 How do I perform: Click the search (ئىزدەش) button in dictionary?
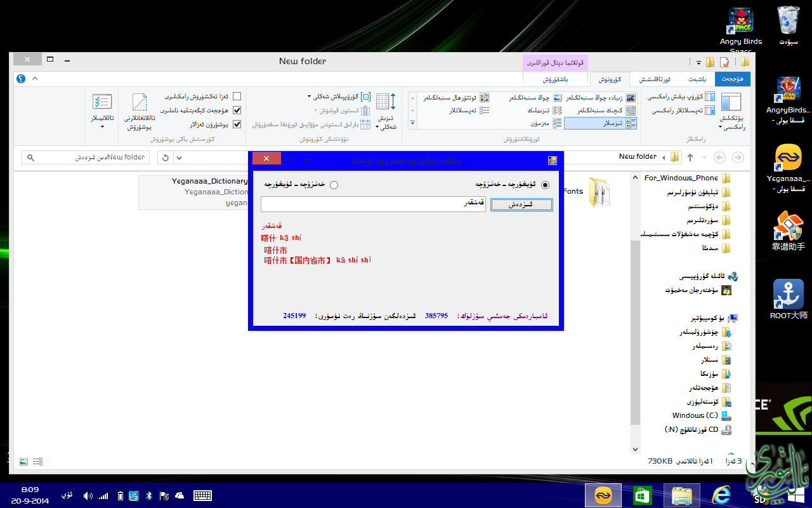tap(521, 204)
